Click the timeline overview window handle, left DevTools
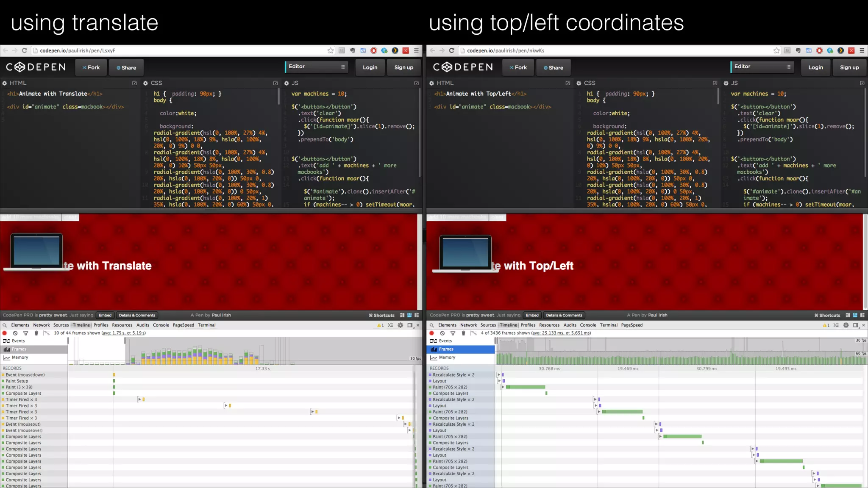This screenshot has width=868, height=488. pos(125,341)
